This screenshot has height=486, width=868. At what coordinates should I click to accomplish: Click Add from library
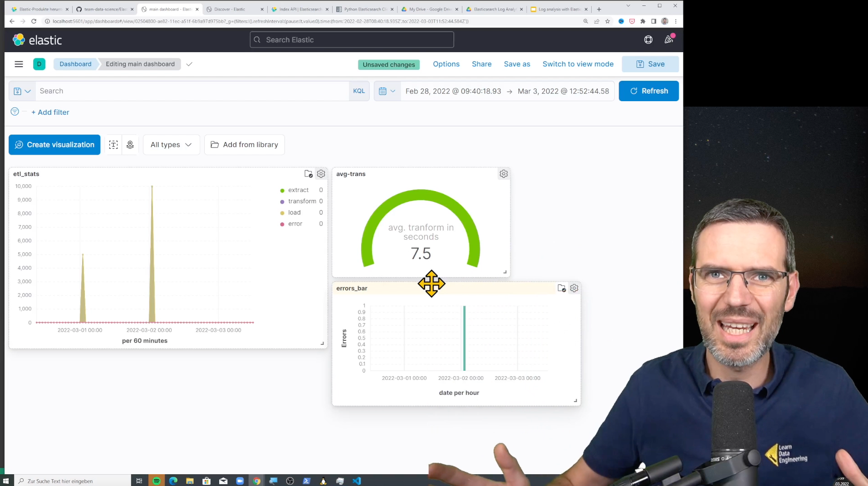click(x=245, y=145)
